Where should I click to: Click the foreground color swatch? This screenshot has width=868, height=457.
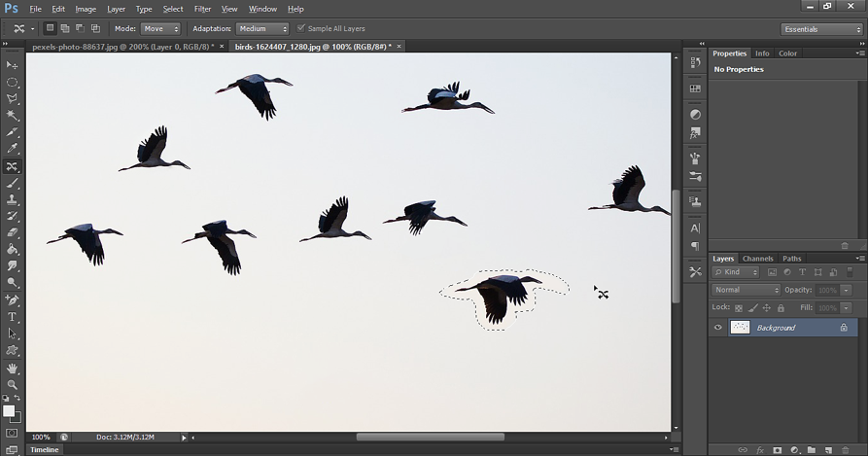(x=9, y=411)
